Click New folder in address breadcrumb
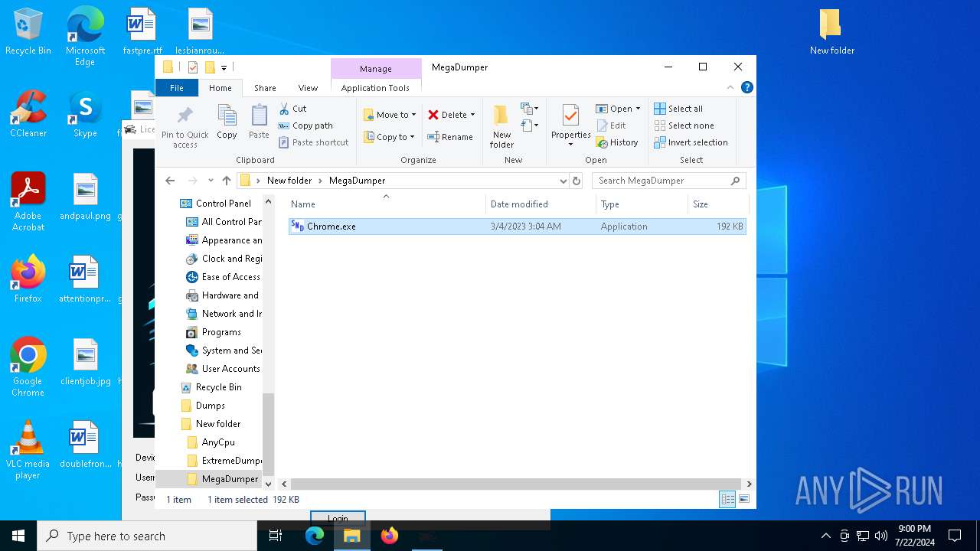Viewport: 980px width, 551px height. [289, 181]
